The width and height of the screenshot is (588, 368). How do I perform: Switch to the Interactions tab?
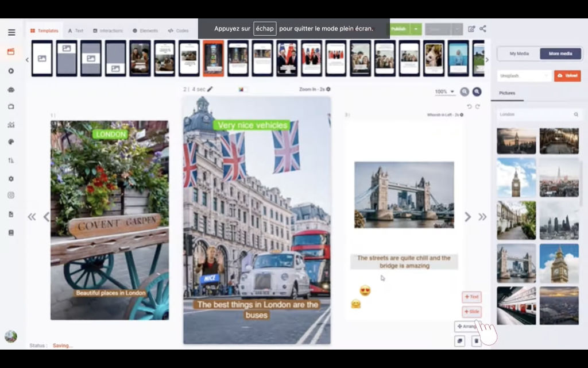click(108, 31)
